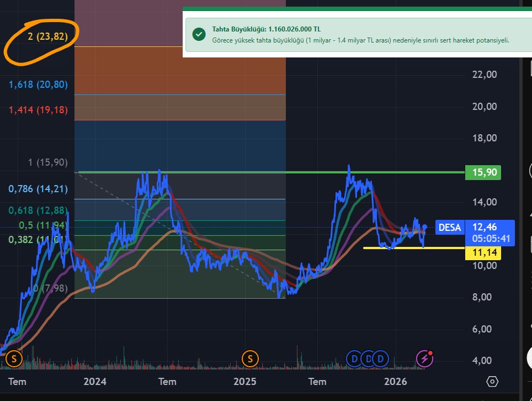
Task: Click the 2024 label on time axis
Action: coord(95,382)
